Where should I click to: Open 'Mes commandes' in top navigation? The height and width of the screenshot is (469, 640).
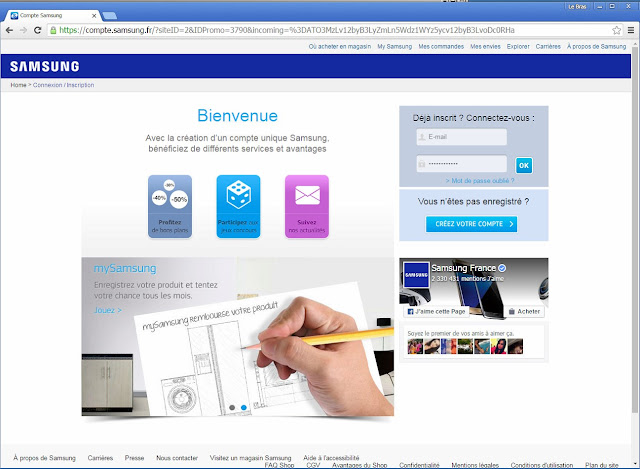tap(441, 47)
